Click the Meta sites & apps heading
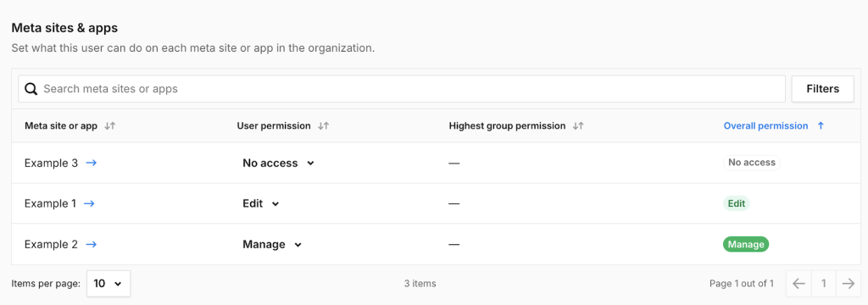The width and height of the screenshot is (868, 305). click(64, 28)
